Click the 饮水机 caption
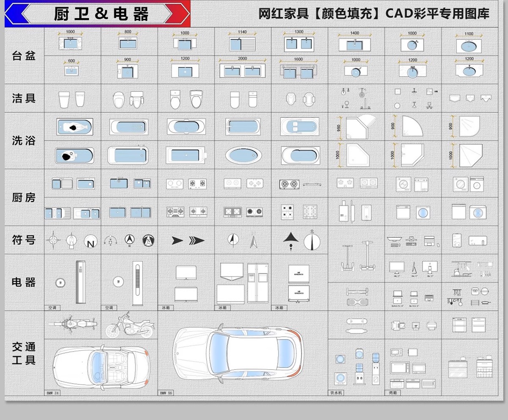Image resolution: width=508 pixels, height=420 pixels. [x=337, y=393]
